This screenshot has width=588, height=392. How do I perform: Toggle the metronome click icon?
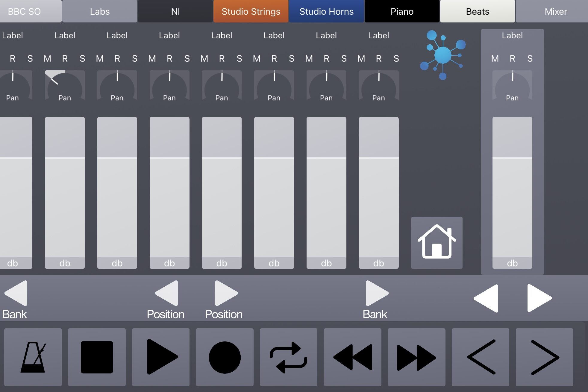(33, 357)
